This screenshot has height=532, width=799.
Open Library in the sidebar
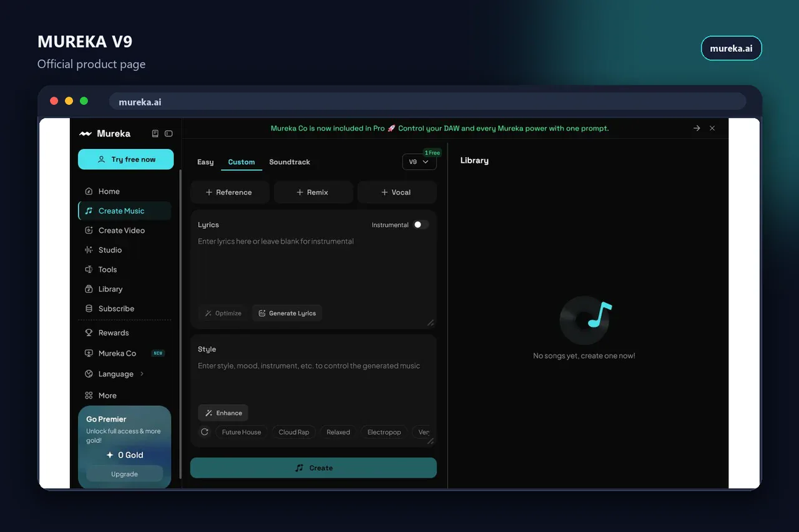[x=125, y=289]
